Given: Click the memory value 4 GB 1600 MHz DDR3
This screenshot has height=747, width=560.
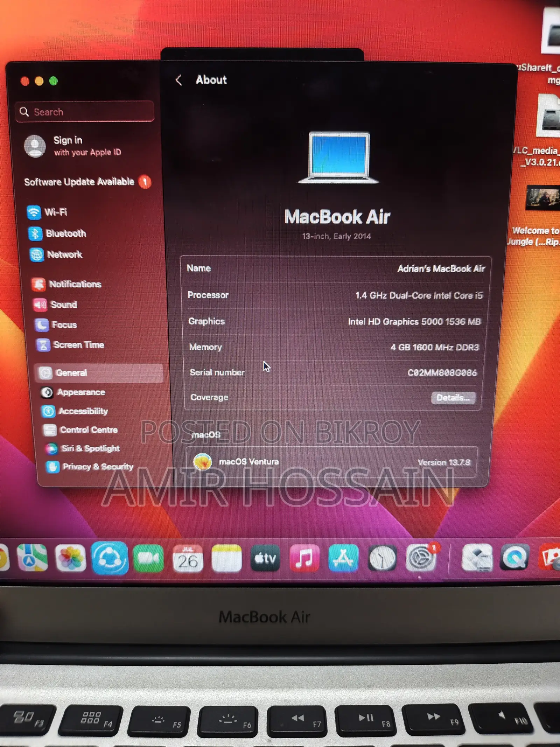Looking at the screenshot, I should click(434, 347).
